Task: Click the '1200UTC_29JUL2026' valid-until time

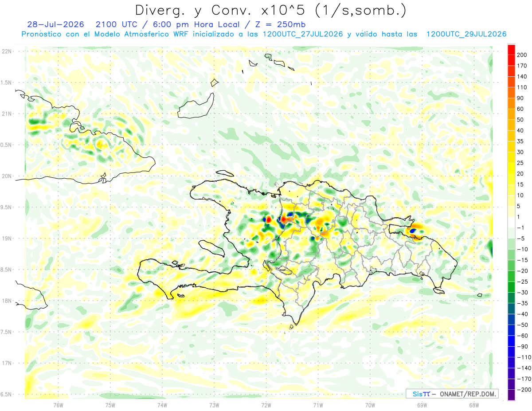Action: tap(466, 34)
